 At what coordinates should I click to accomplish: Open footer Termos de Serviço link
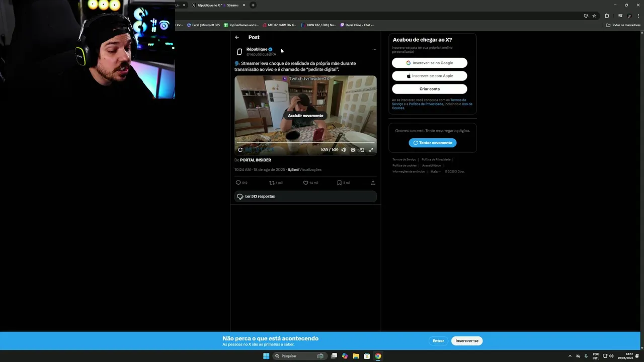click(x=404, y=159)
